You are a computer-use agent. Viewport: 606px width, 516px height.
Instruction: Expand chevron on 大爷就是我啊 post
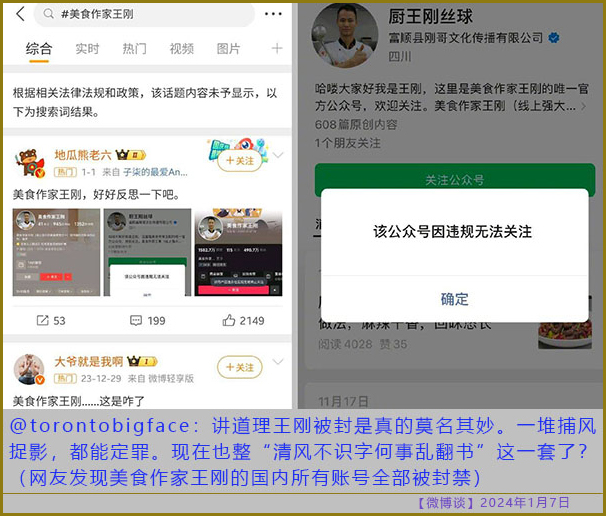coord(278,361)
